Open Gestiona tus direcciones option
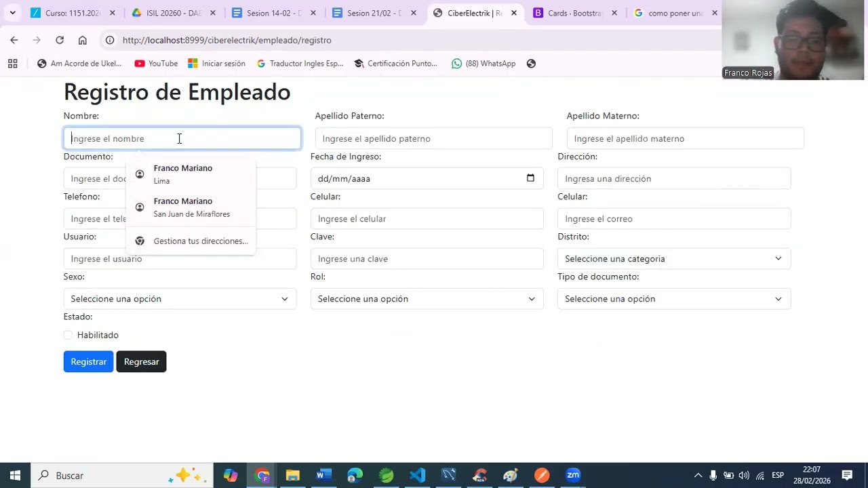Screen dimensions: 868x488 (x=191, y=241)
